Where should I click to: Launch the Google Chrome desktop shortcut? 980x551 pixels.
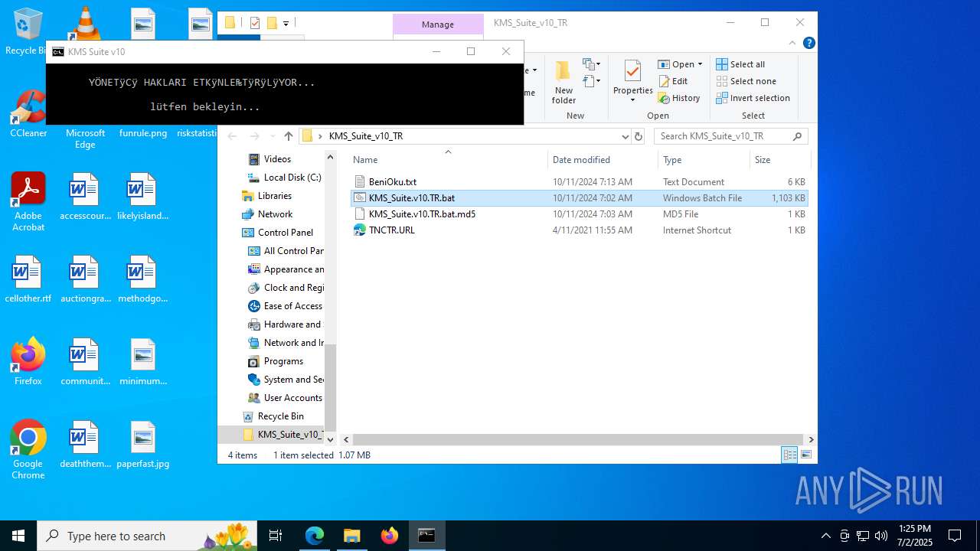click(28, 450)
